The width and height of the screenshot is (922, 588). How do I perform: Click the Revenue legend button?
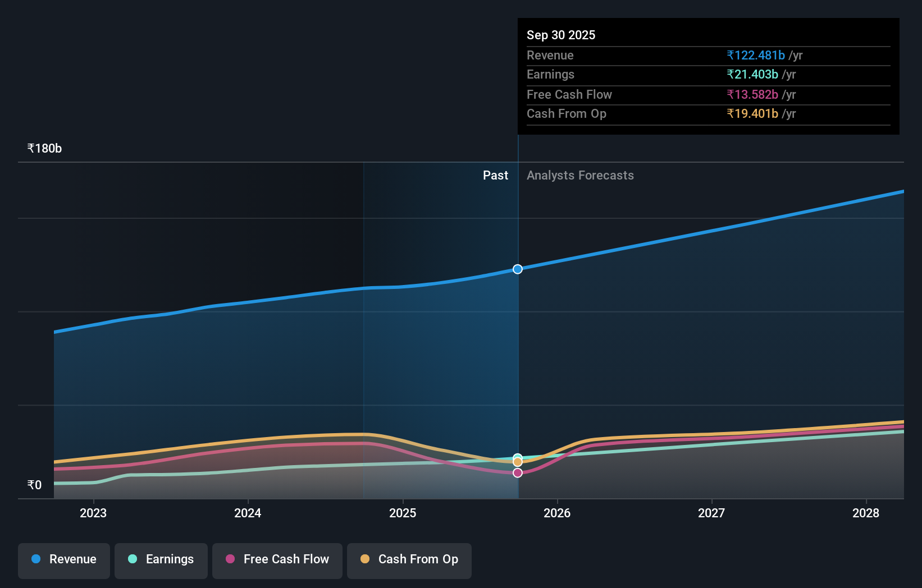click(63, 559)
